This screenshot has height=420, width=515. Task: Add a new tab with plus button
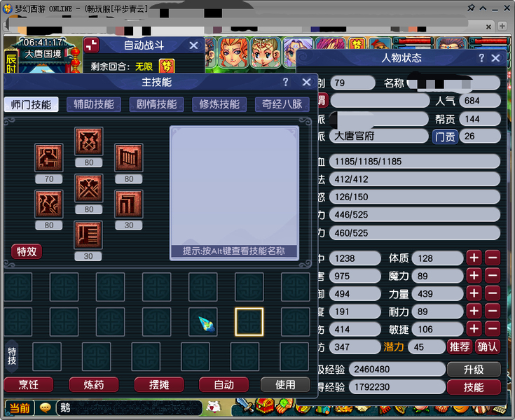[502, 26]
